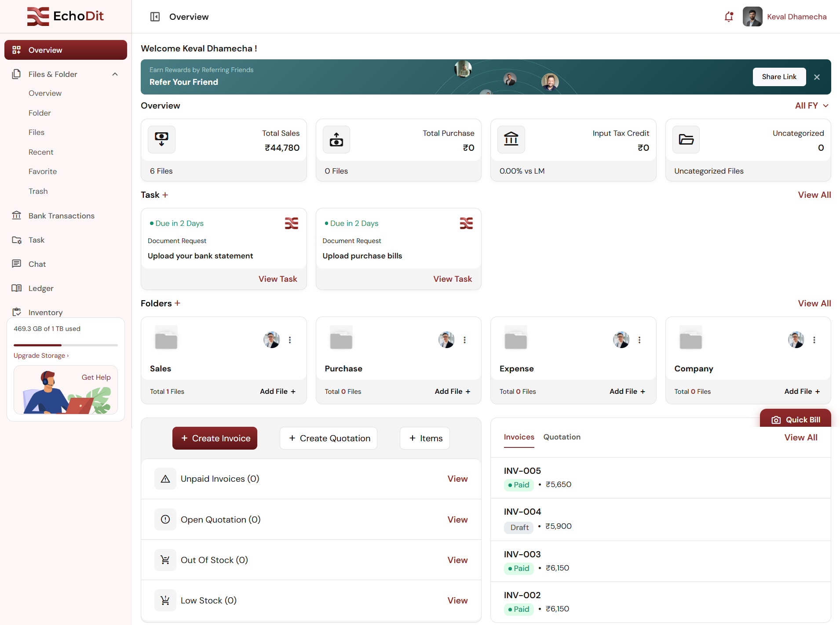840x625 pixels.
Task: Dismiss the Refer Your Friend banner
Action: (817, 77)
